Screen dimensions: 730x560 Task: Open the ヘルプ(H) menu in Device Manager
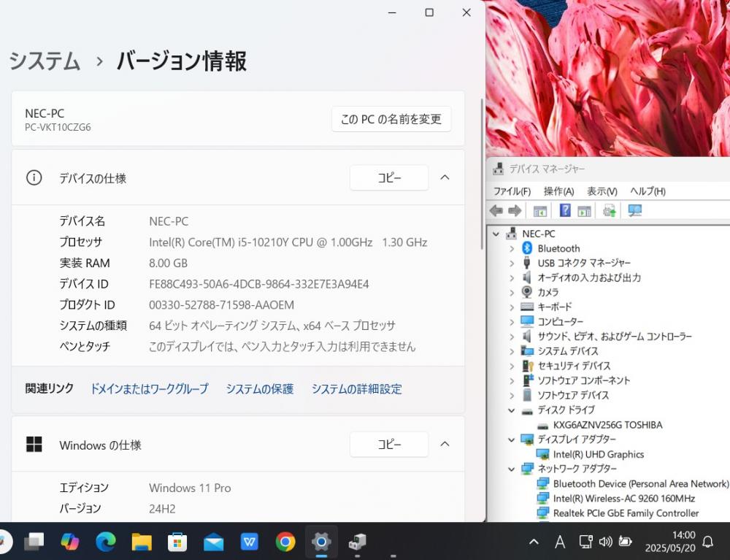pyautogui.click(x=648, y=191)
